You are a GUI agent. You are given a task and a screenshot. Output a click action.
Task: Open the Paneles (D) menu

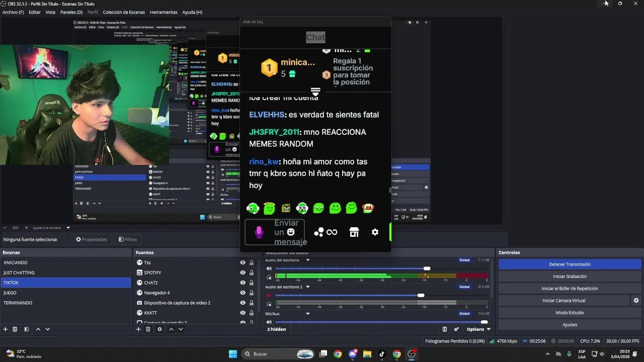tap(71, 12)
